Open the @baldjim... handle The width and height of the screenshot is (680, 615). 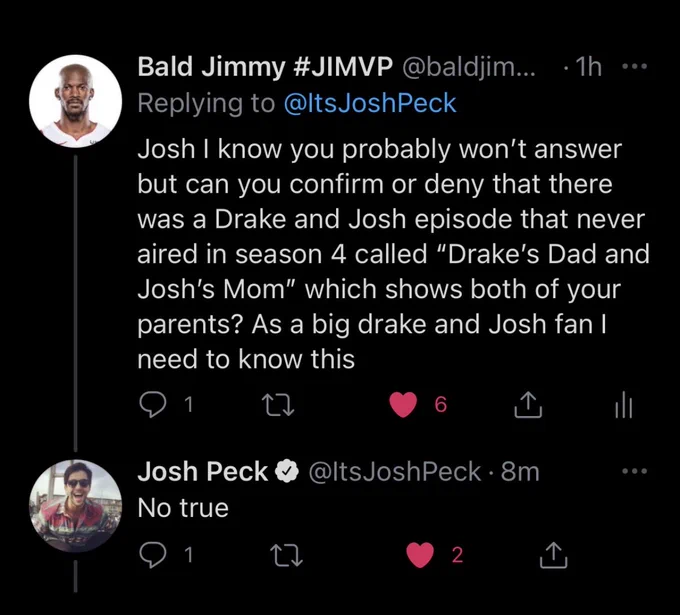tap(469, 67)
